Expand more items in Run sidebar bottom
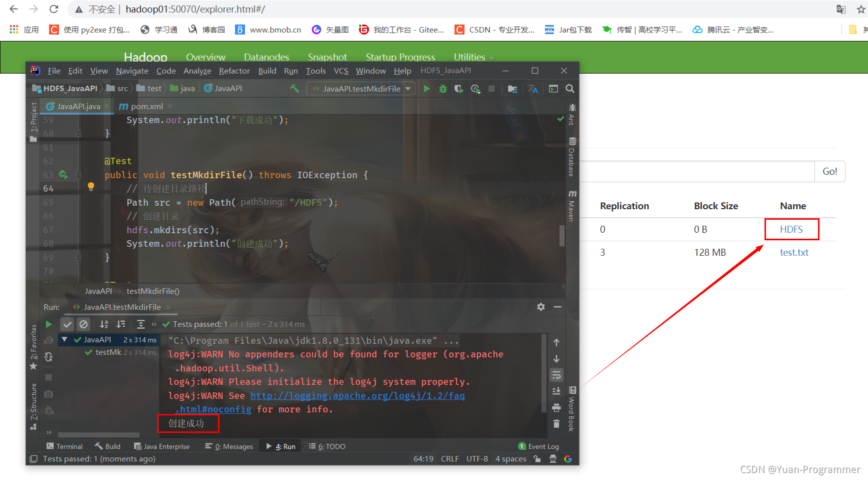The width and height of the screenshot is (868, 480). coord(49,432)
